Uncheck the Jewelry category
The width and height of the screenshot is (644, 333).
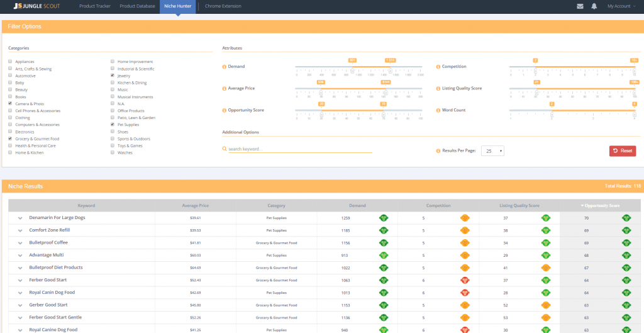coord(113,76)
